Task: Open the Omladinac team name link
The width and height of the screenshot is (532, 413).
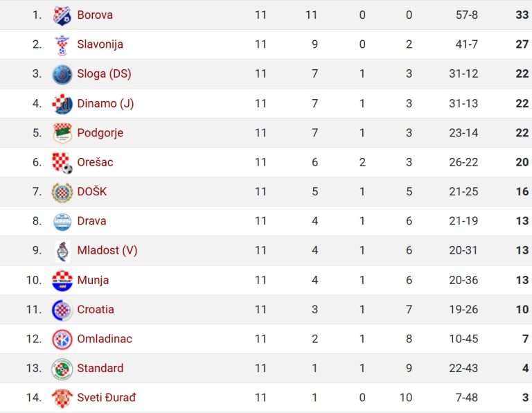Action: click(105, 339)
